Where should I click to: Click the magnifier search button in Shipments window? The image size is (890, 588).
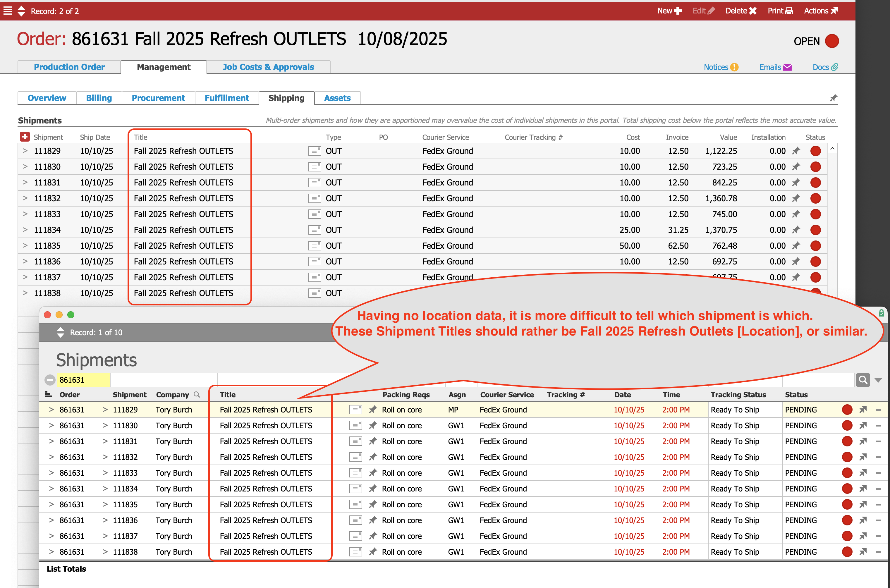coord(863,380)
